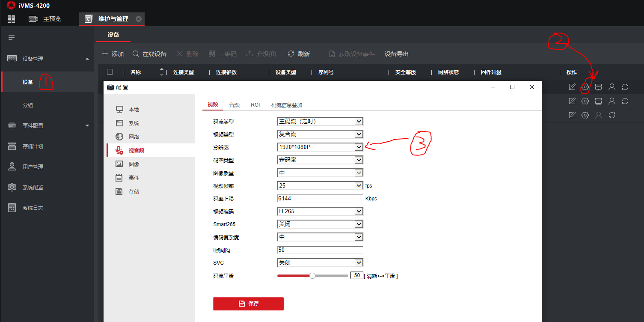Open the 视频编码 H.265 dropdown
The width and height of the screenshot is (644, 322).
pyautogui.click(x=320, y=211)
